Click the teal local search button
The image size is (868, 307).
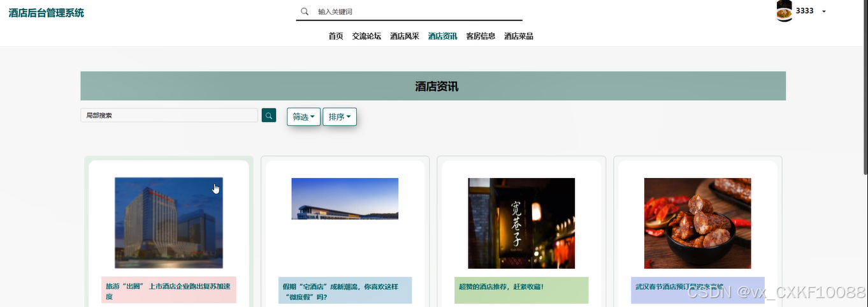point(269,116)
